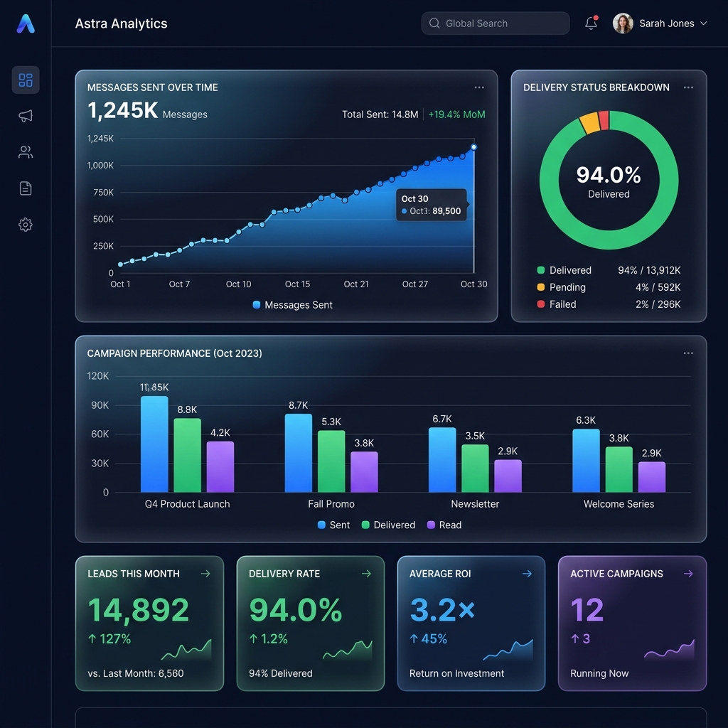Focus the Global Search field
This screenshot has width=728, height=728.
(x=495, y=23)
